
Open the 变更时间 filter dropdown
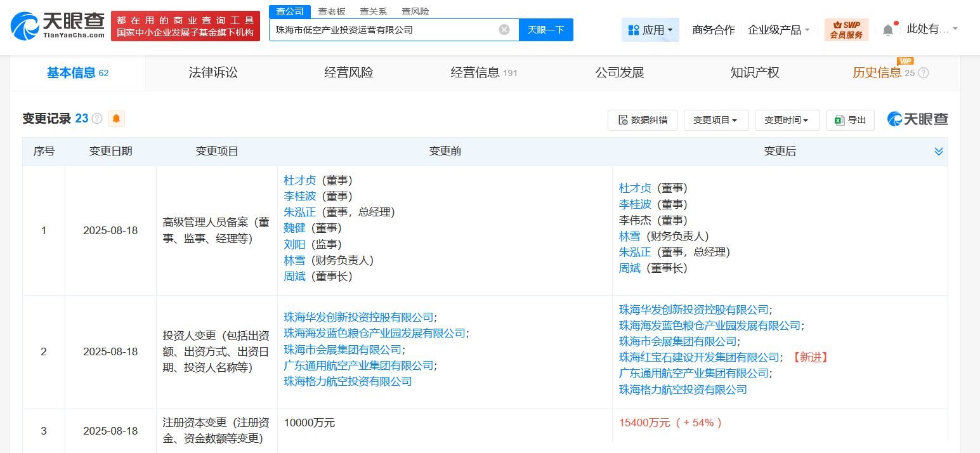click(787, 120)
